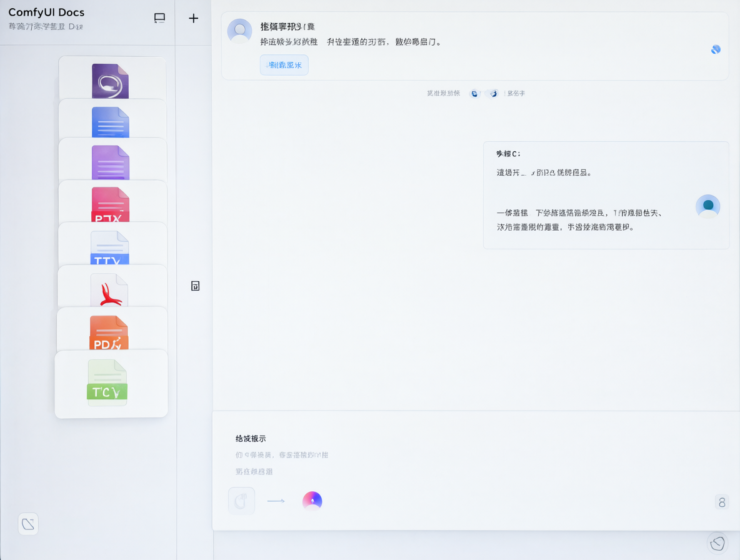Click the gradient pink-blue circle send icon

[312, 501]
